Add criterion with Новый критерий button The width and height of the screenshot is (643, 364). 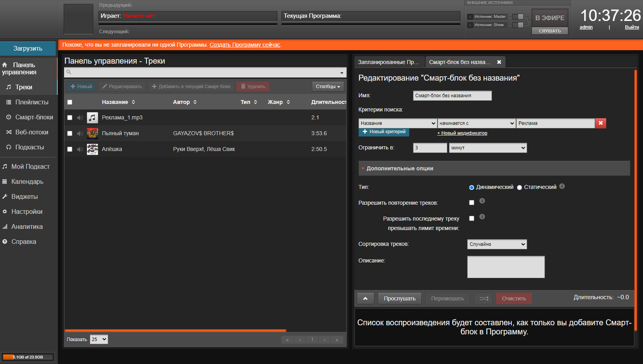pyautogui.click(x=384, y=132)
